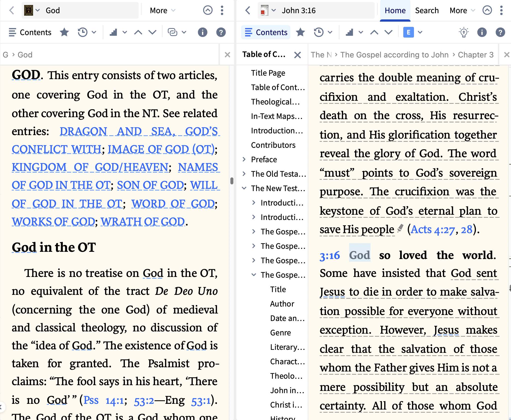Select Author under the Gospel section
Viewport: 511px width, 420px height.
(282, 304)
